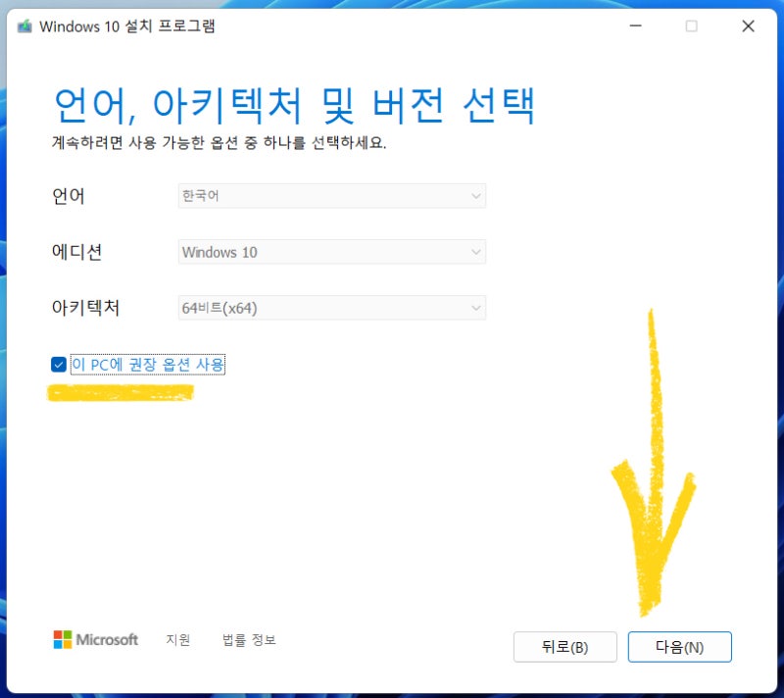Screen dimensions: 784x698
Task: Click the '이 PC에 권장 옵션 사용' label text
Action: [148, 365]
